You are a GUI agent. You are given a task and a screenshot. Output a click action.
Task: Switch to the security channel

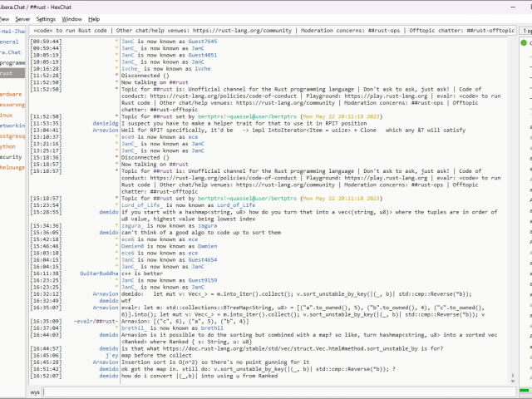coord(11,156)
